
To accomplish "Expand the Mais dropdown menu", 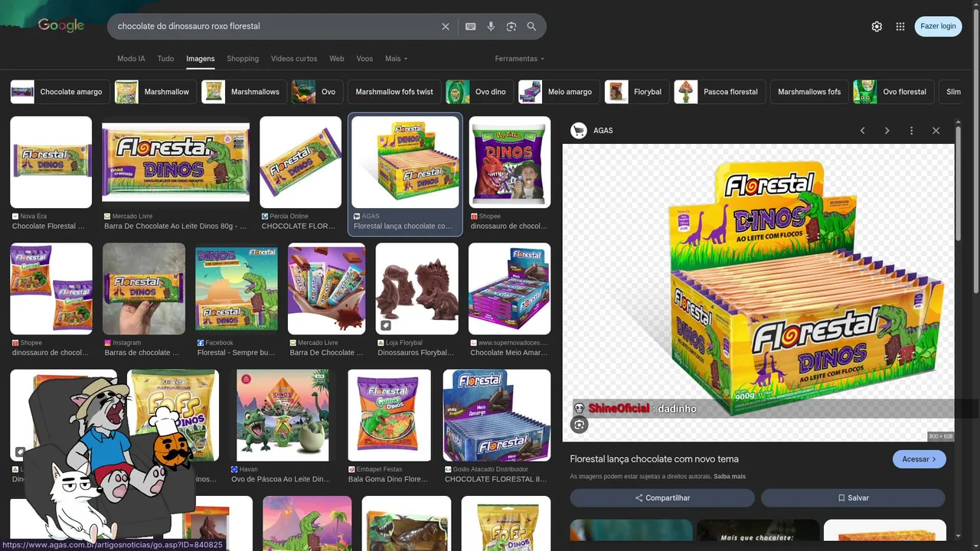I will click(x=396, y=59).
